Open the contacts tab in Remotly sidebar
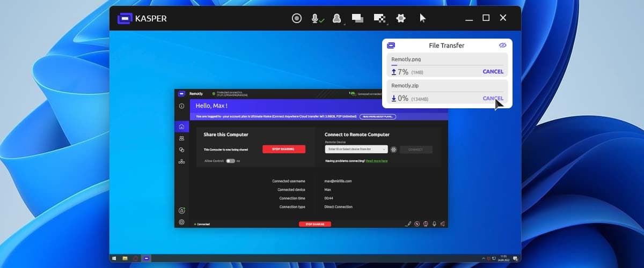644x268 pixels. (x=181, y=138)
